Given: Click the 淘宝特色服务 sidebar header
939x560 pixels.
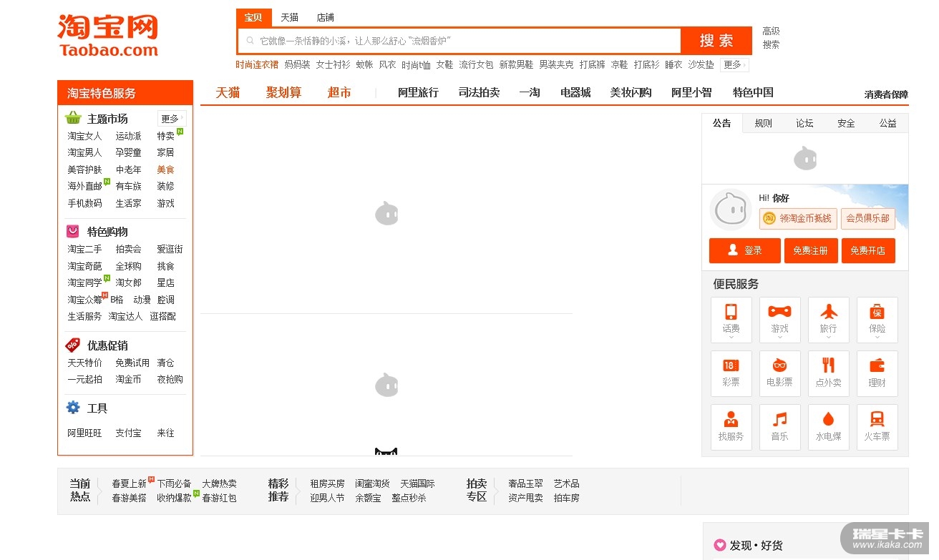Looking at the screenshot, I should (125, 93).
